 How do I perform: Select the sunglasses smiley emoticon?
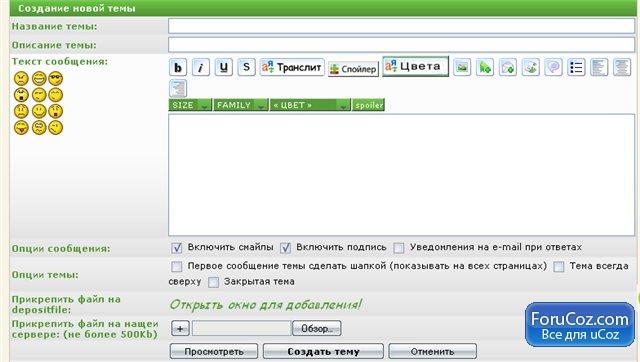point(56,78)
